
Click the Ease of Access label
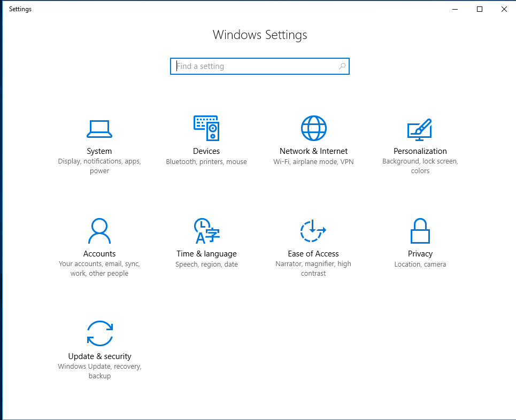pyautogui.click(x=313, y=254)
